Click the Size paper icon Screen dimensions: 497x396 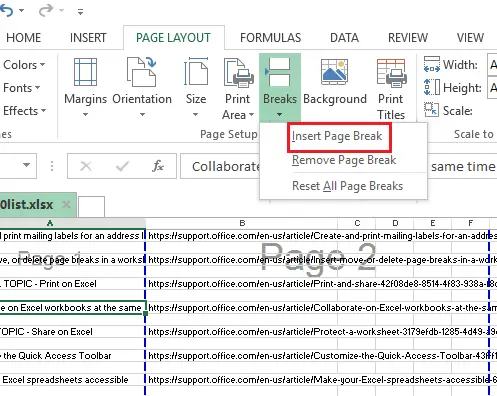pos(196,72)
